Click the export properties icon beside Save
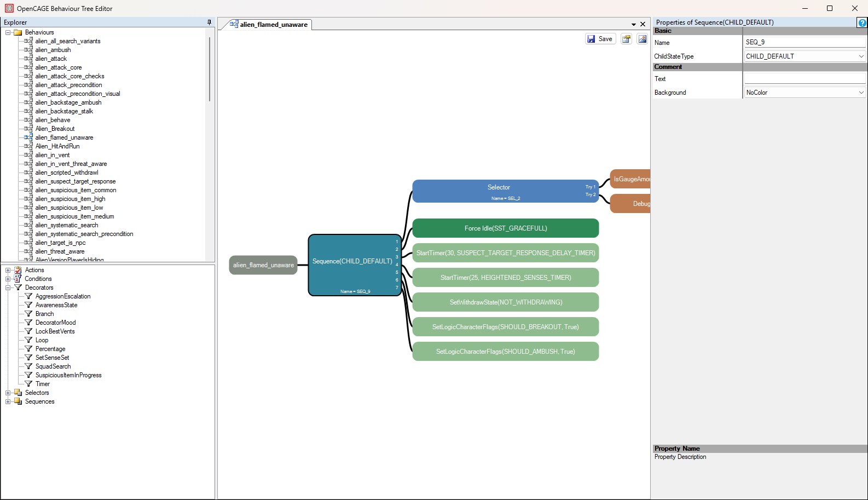 [626, 39]
